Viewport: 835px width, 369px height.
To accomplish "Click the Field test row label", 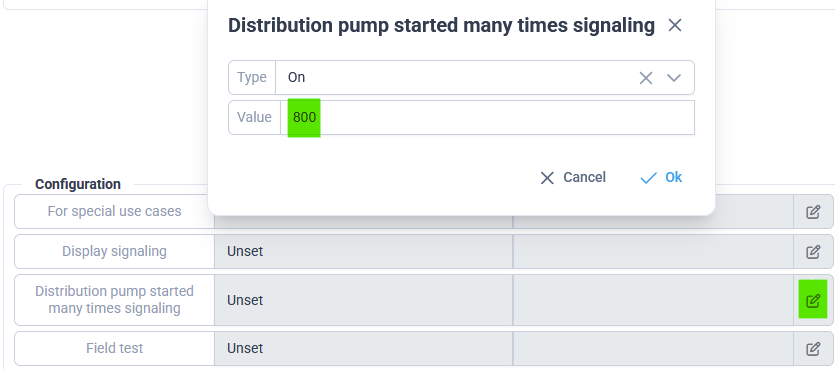I will point(114,348).
